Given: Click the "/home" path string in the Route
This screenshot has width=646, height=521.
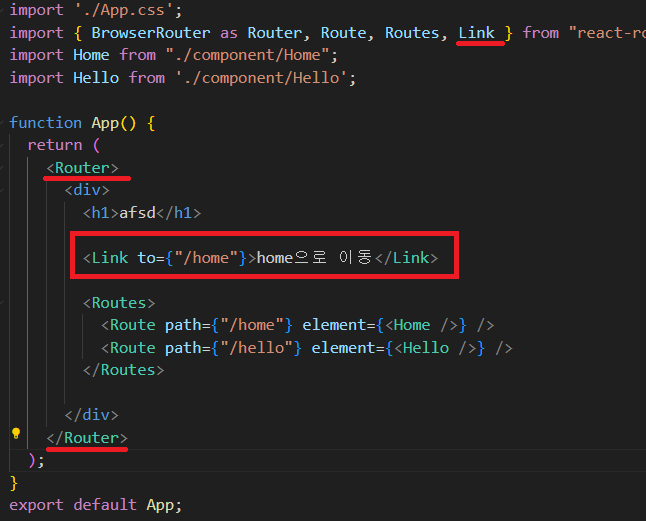Looking at the screenshot, I should (x=252, y=325).
